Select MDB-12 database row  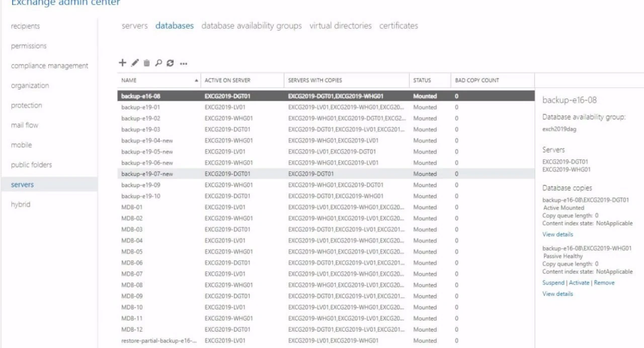[326, 329]
